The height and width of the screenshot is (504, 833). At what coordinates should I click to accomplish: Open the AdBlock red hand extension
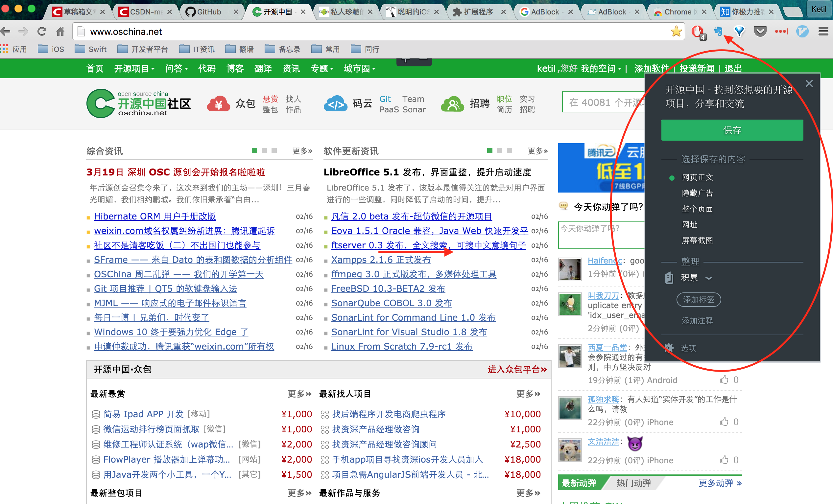click(698, 32)
